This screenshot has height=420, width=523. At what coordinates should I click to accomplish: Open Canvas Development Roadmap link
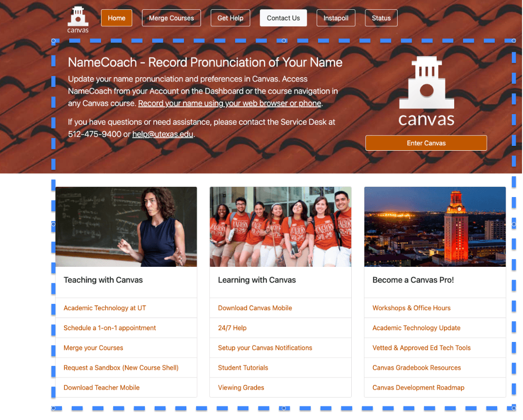coord(419,388)
